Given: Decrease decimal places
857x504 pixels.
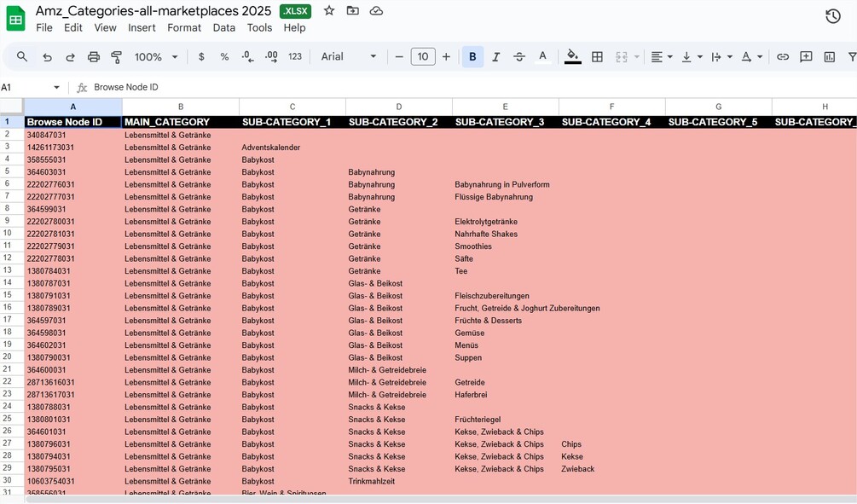Looking at the screenshot, I should tap(247, 56).
